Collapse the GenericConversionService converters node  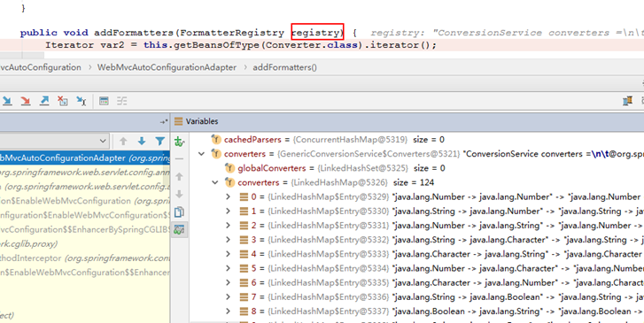tap(201, 154)
